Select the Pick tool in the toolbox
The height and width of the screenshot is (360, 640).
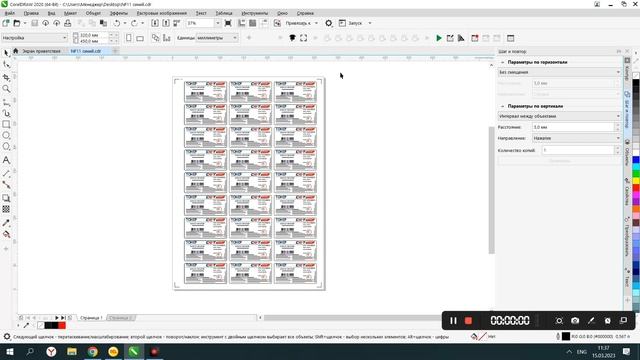tap(6, 53)
